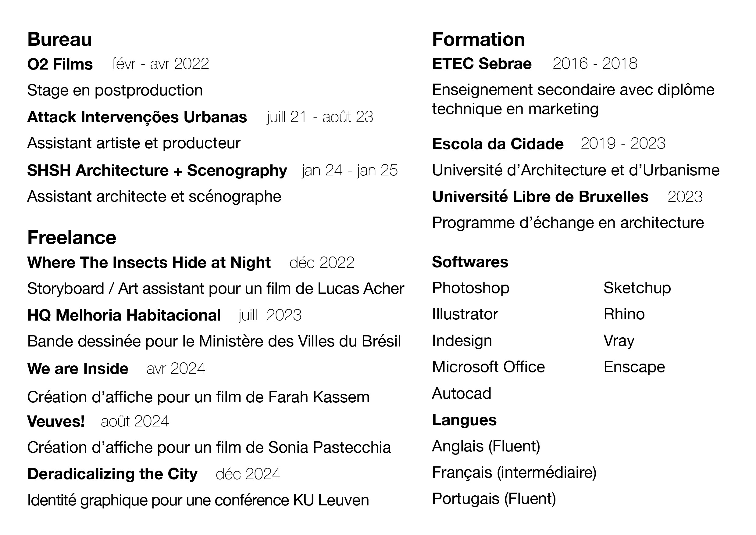Viewport: 756px width, 535px height.
Task: Select Microsoft Office text
Action: [488, 367]
